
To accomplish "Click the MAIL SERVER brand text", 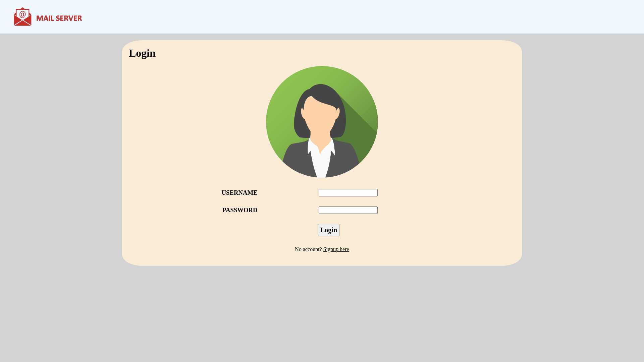I will coord(59,18).
